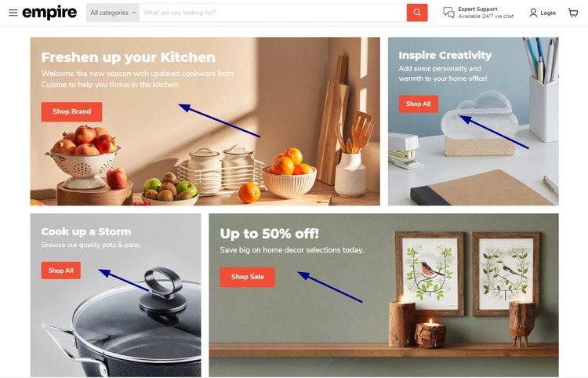Click the Expert Support text link
This screenshot has height=378, width=588.
point(477,9)
